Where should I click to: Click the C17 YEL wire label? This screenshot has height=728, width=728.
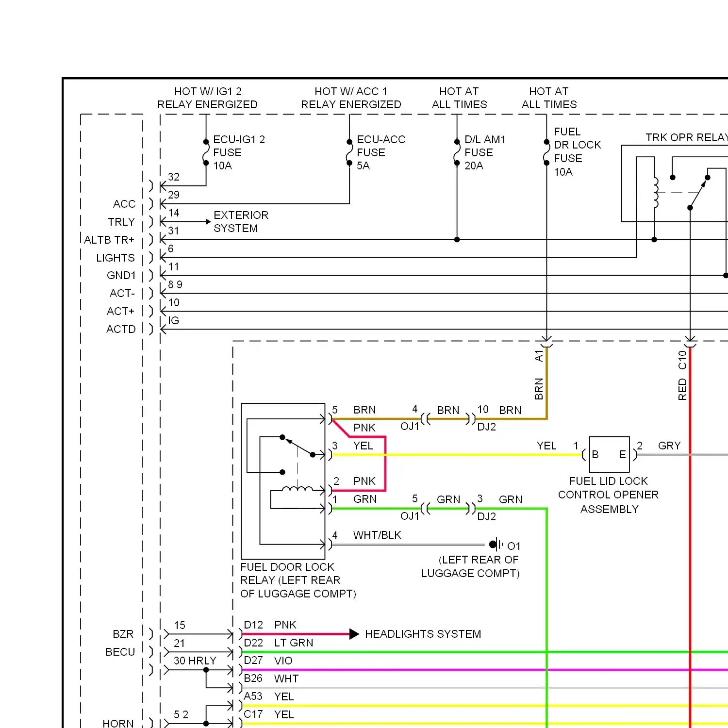pos(269,714)
